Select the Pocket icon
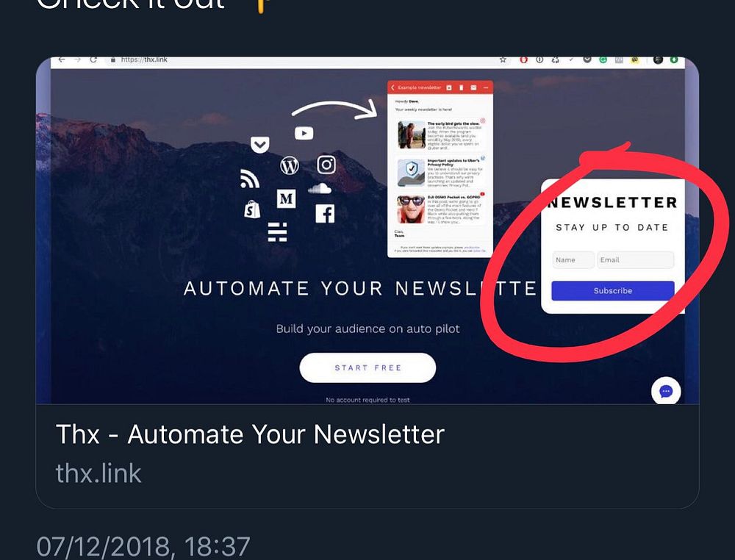Screen dimensions: 735x560 (x=259, y=144)
